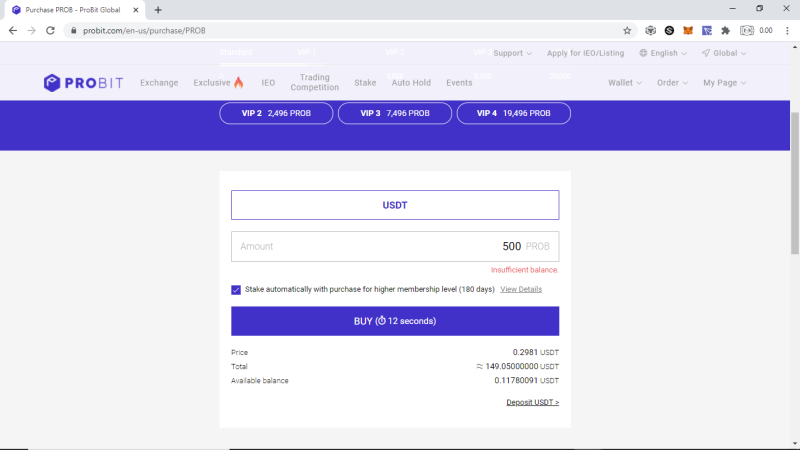Reload the page with the refresh icon
Screen dimensions: 800x450
point(50,31)
